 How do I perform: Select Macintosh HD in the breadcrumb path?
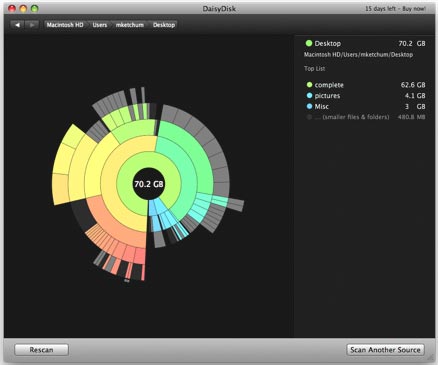pyautogui.click(x=65, y=25)
